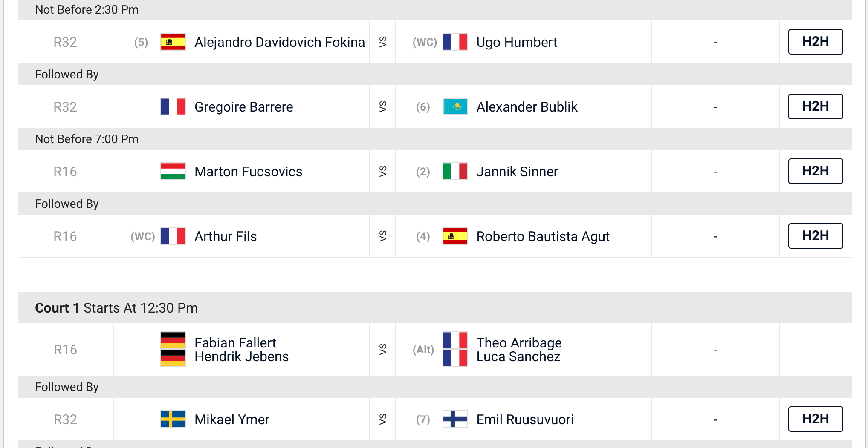This screenshot has width=868, height=448.
Task: Open H2H for Barrere vs Bublik
Action: click(815, 106)
